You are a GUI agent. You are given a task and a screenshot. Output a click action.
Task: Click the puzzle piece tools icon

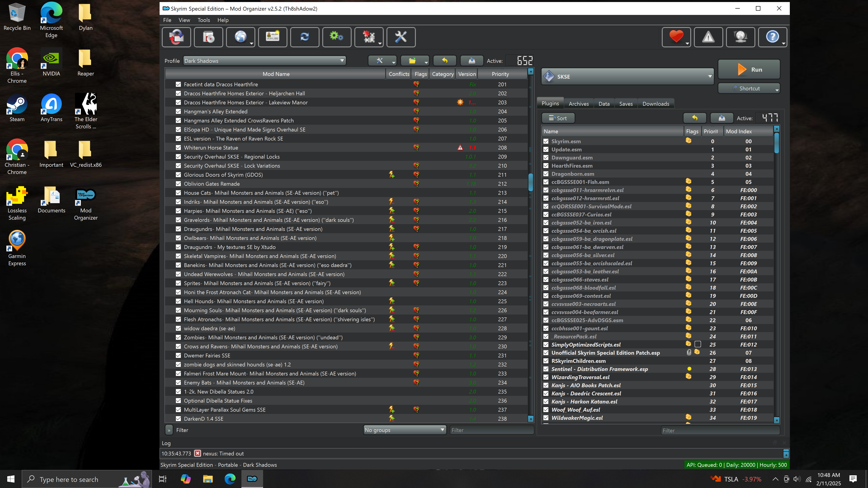coord(369,37)
